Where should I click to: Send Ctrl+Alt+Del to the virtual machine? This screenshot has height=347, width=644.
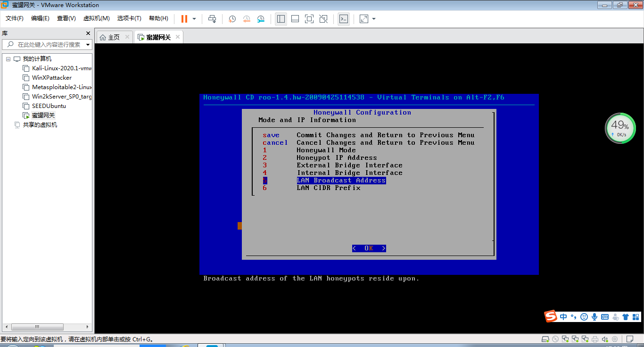pos(212,19)
